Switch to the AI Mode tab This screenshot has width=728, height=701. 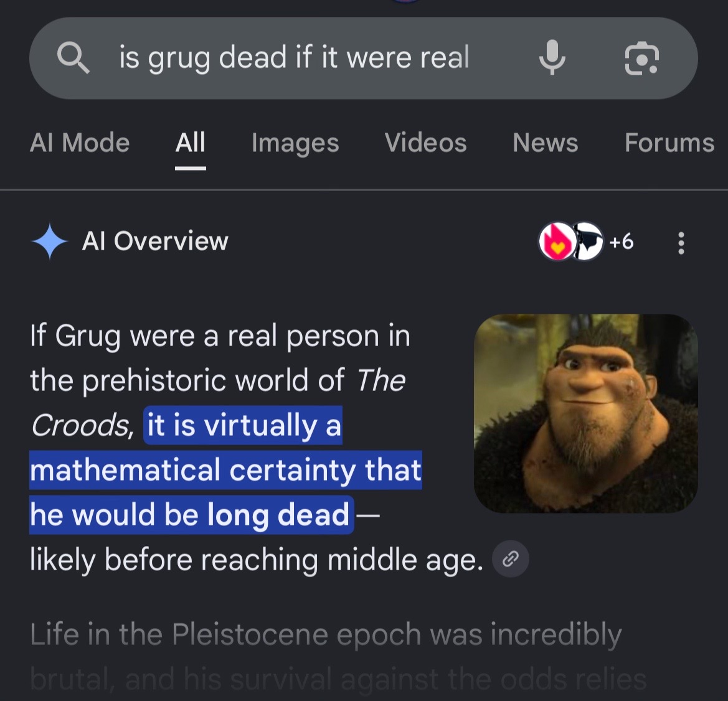(80, 142)
